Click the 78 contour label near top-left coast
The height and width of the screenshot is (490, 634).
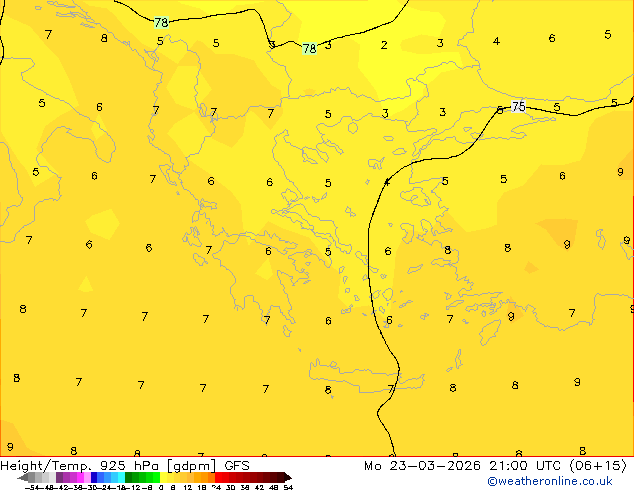(161, 22)
